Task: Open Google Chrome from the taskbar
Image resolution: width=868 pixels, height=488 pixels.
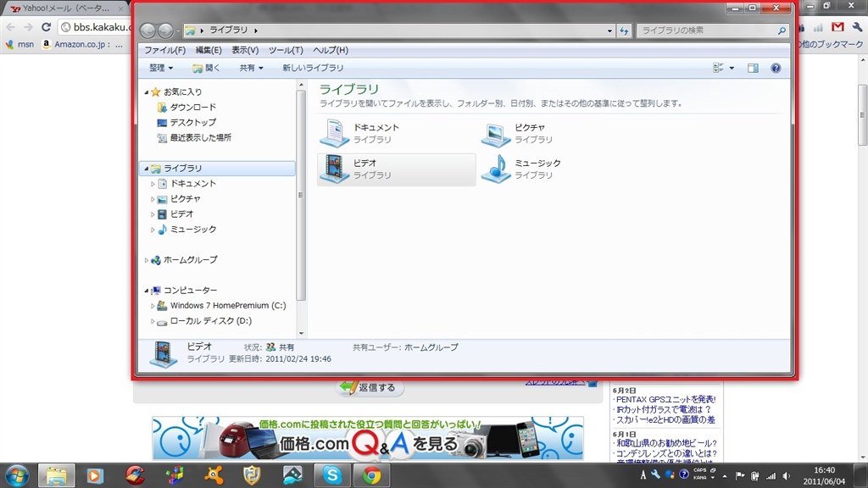Action: (370, 475)
